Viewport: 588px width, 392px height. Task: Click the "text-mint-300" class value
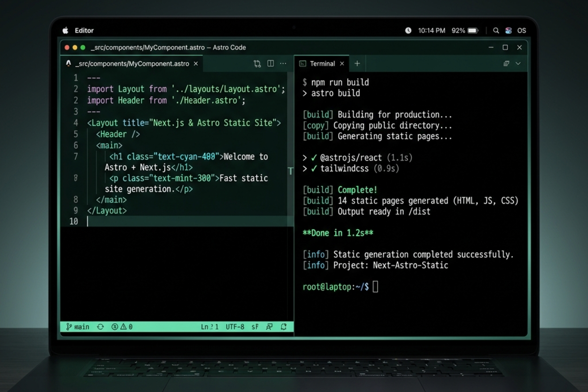point(184,178)
